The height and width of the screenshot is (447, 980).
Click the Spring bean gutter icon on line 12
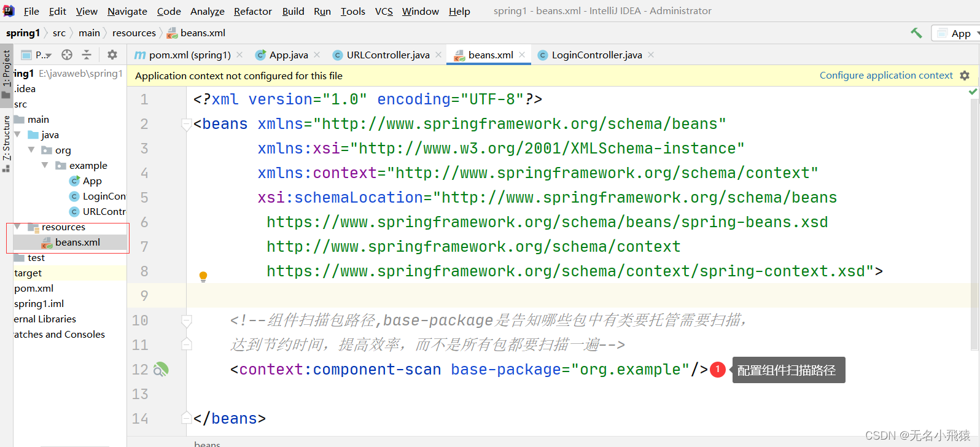tap(161, 370)
